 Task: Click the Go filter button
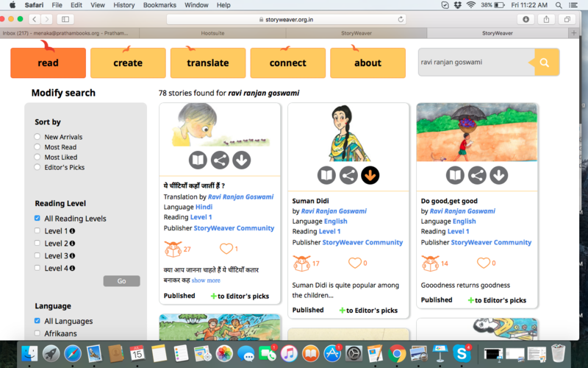point(121,281)
